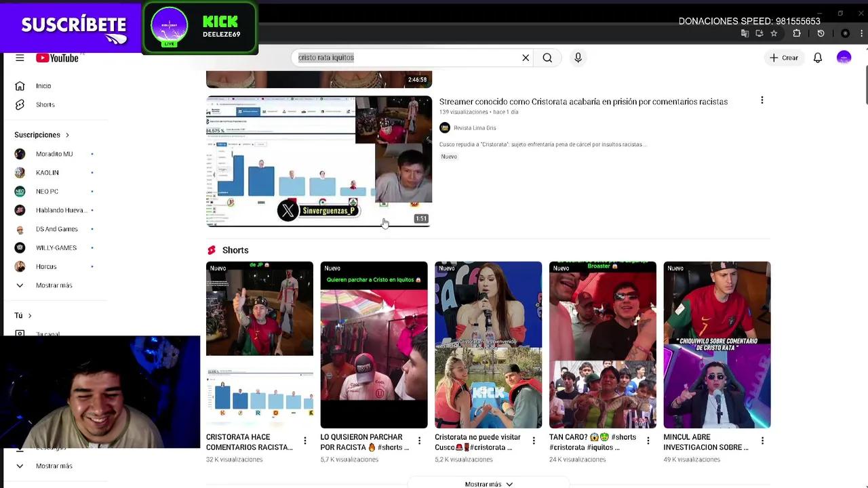This screenshot has height=488, width=868.
Task: Click the Crear button
Action: [783, 58]
